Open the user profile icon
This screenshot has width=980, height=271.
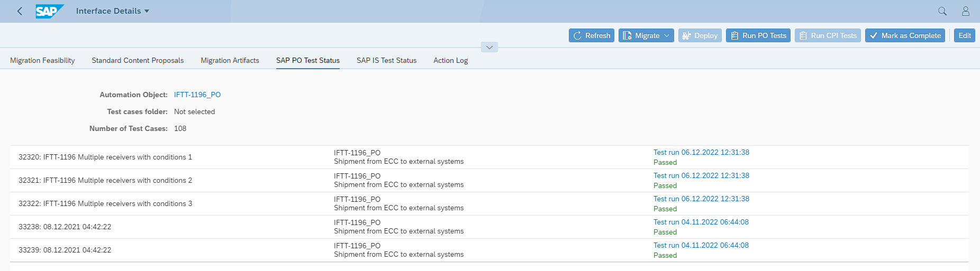965,11
